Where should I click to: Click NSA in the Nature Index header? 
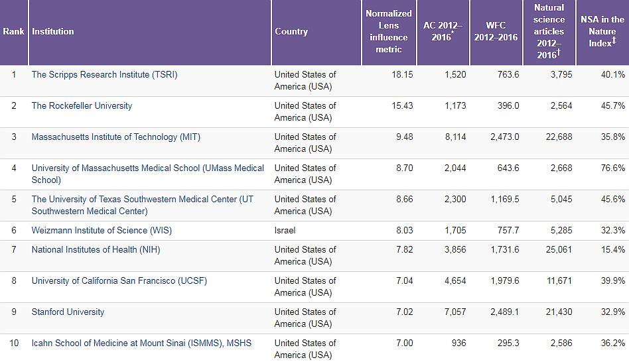[x=602, y=31]
